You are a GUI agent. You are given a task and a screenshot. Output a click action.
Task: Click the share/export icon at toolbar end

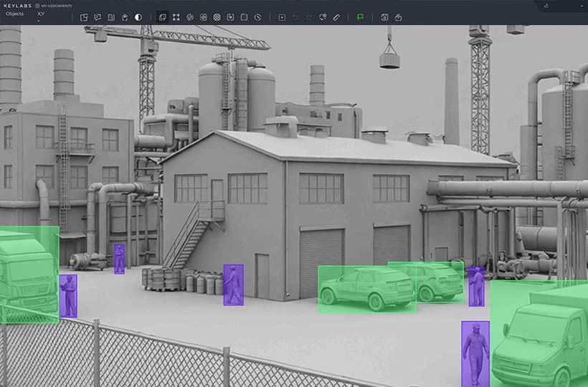(398, 17)
